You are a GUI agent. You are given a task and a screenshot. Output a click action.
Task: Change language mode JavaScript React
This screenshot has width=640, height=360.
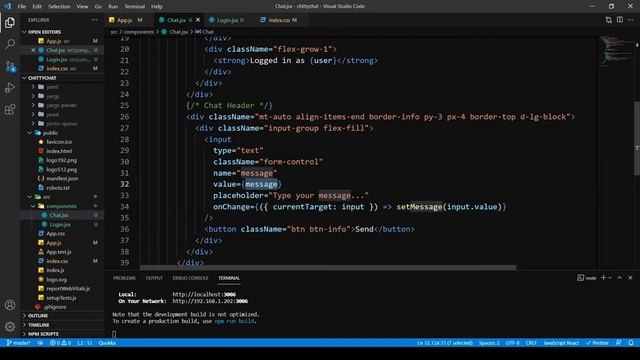pyautogui.click(x=561, y=343)
